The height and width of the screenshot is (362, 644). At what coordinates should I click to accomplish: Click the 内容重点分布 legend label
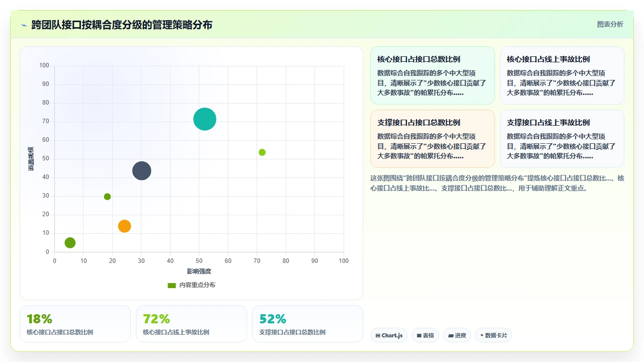(197, 285)
